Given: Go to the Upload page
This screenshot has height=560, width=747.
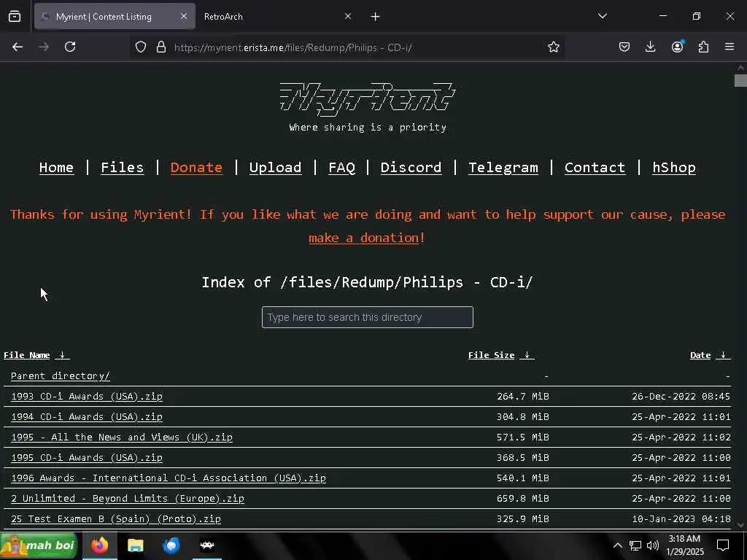Looking at the screenshot, I should (x=275, y=167).
